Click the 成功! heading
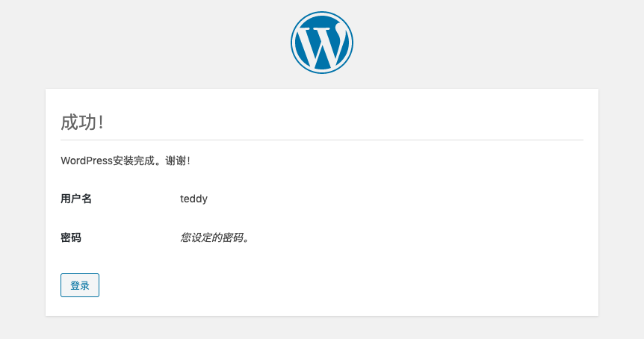 coord(81,122)
